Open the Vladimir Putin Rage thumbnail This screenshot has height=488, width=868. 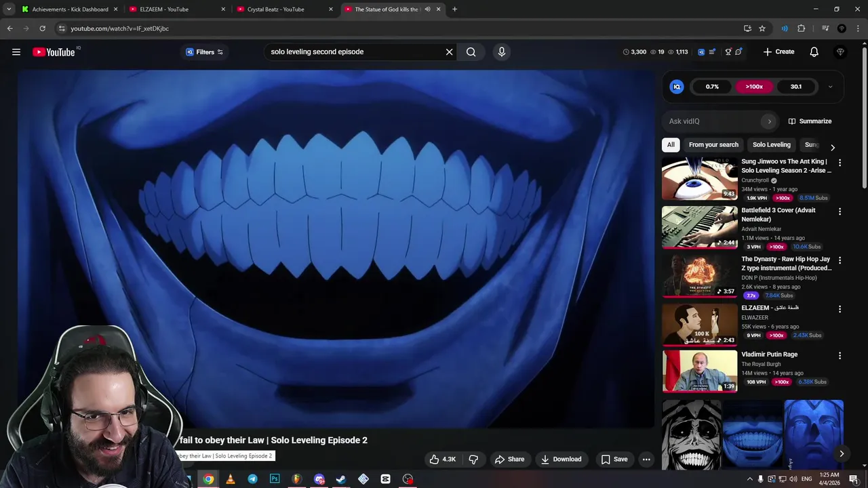pyautogui.click(x=700, y=371)
